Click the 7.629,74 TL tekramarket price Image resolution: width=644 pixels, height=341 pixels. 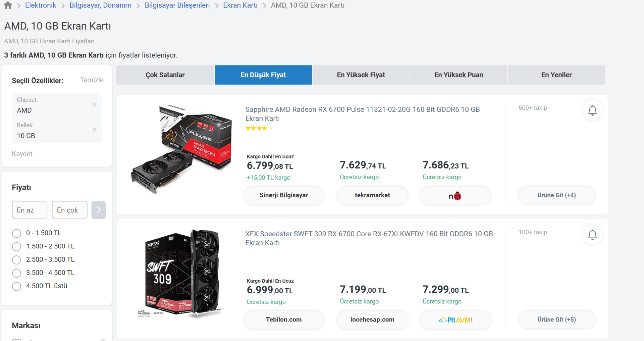(x=363, y=165)
